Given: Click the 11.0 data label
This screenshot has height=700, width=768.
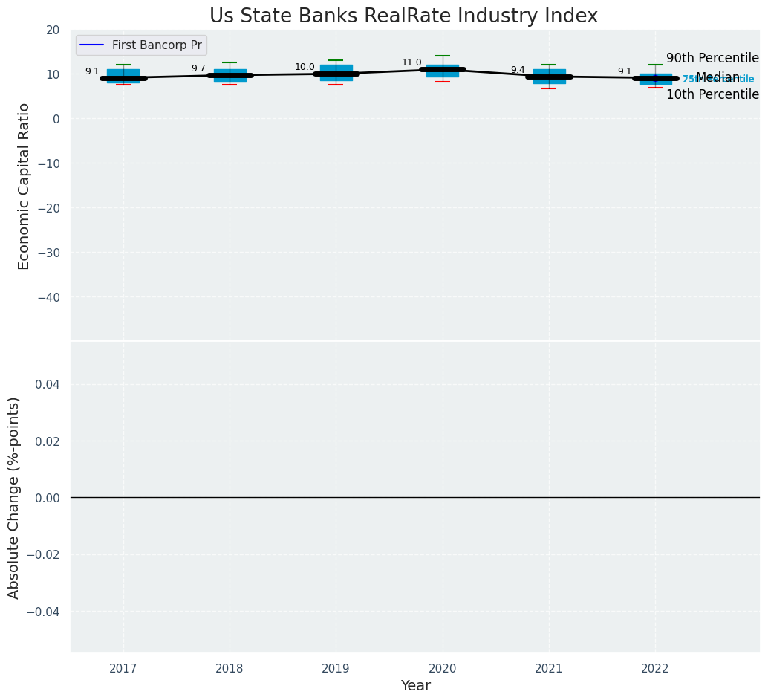Looking at the screenshot, I should click(411, 63).
